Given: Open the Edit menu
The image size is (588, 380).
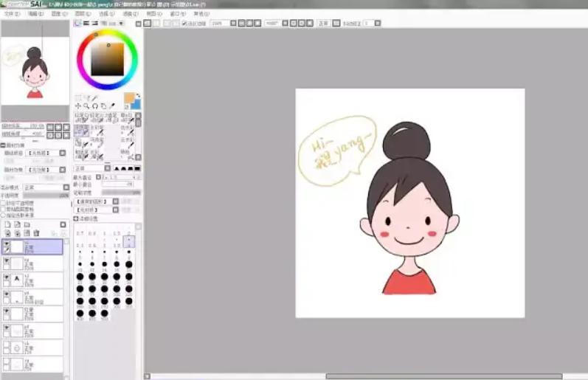Looking at the screenshot, I should click(x=35, y=13).
